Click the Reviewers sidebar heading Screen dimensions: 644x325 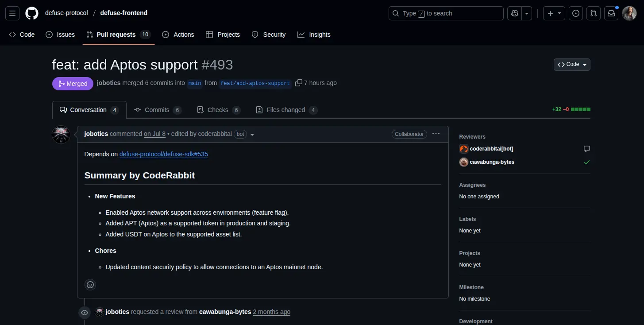[x=472, y=137]
